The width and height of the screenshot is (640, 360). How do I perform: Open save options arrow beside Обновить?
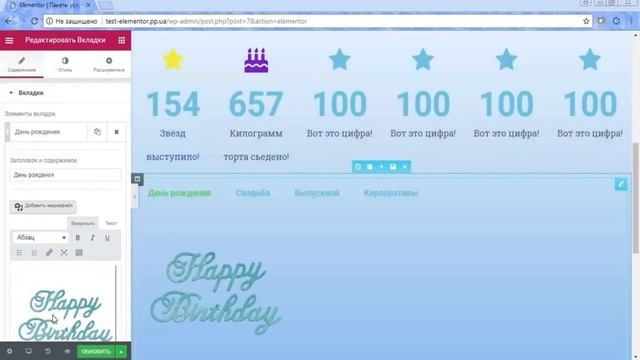[121, 351]
